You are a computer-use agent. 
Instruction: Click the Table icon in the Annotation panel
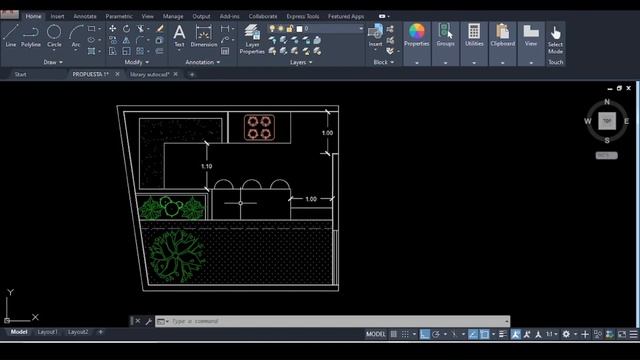coord(225,51)
